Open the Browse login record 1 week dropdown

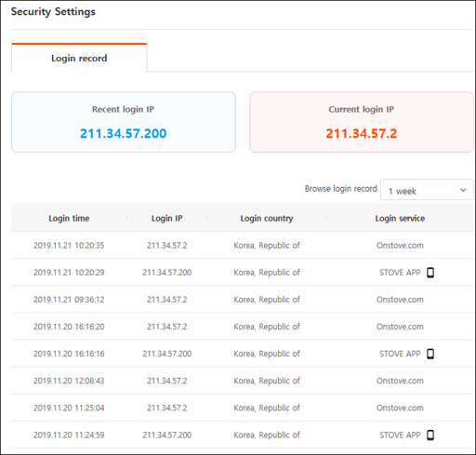[427, 190]
